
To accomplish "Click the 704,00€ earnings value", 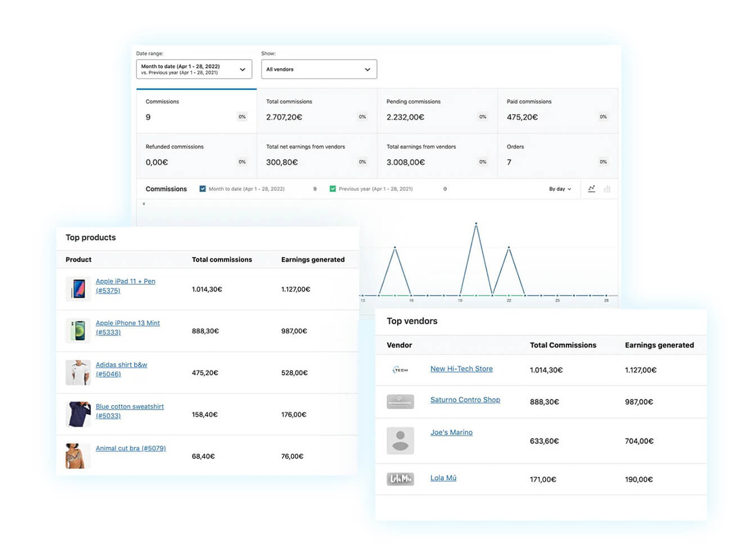I will point(639,441).
